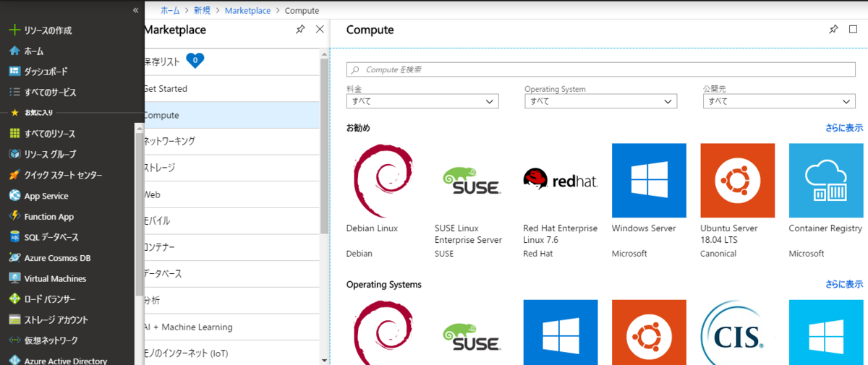Select 分析 category
The image size is (868, 365).
coord(231,300)
